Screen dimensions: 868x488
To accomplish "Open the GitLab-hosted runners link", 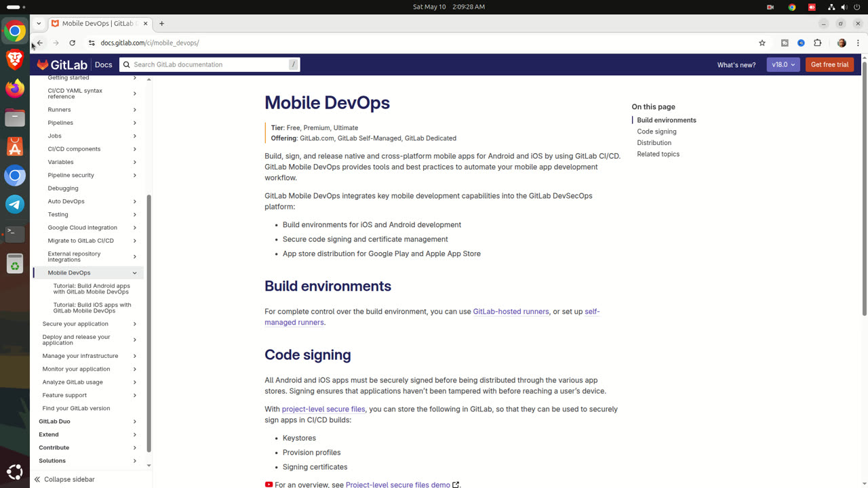I will [x=511, y=312].
